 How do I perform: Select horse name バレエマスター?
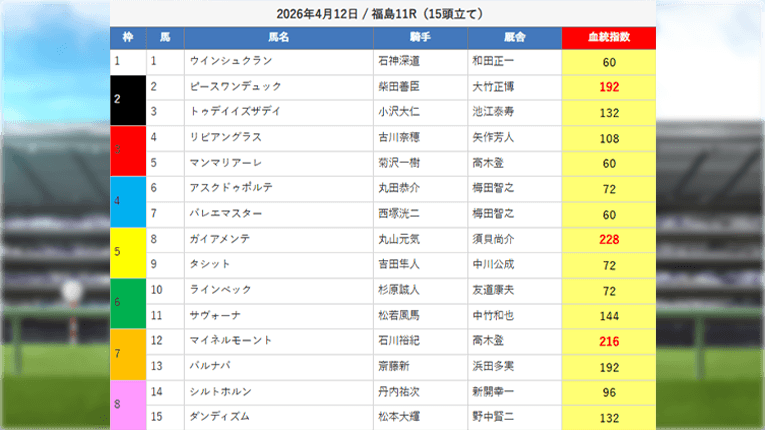click(226, 214)
